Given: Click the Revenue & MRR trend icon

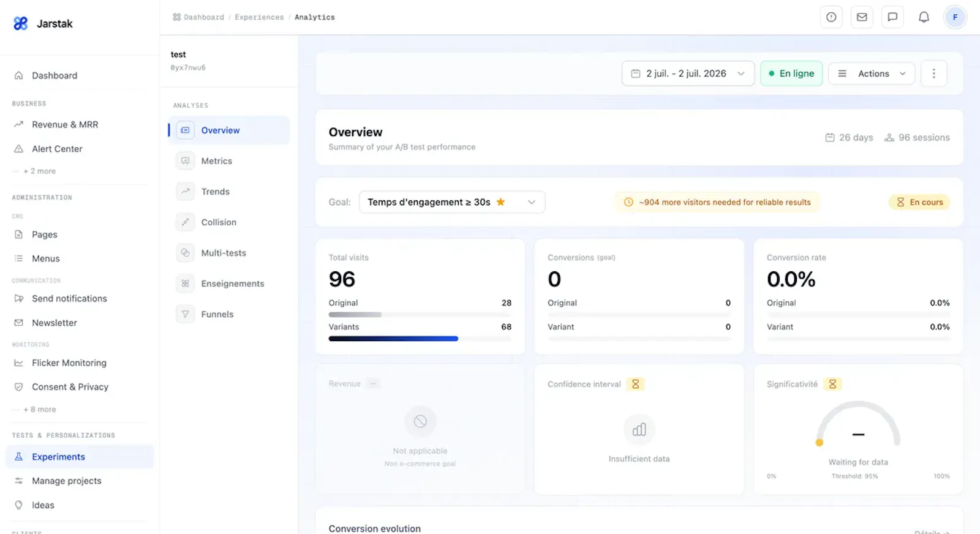Looking at the screenshot, I should pyautogui.click(x=19, y=124).
